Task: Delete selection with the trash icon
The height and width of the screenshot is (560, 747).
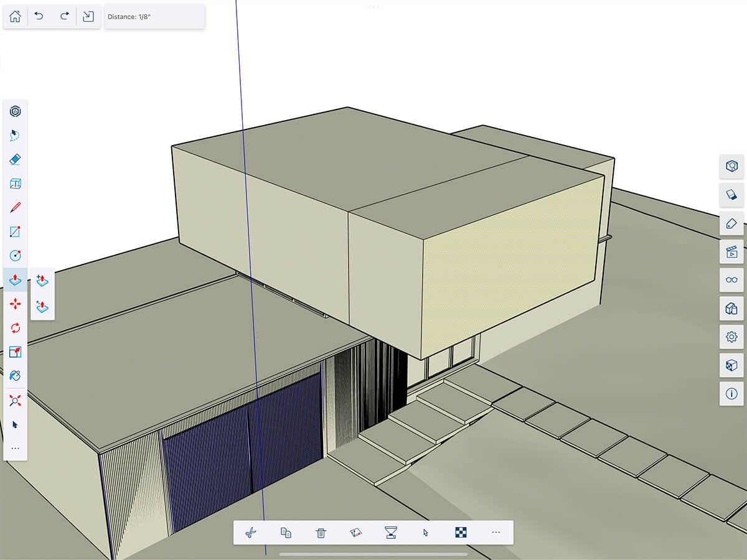Action: [x=320, y=533]
